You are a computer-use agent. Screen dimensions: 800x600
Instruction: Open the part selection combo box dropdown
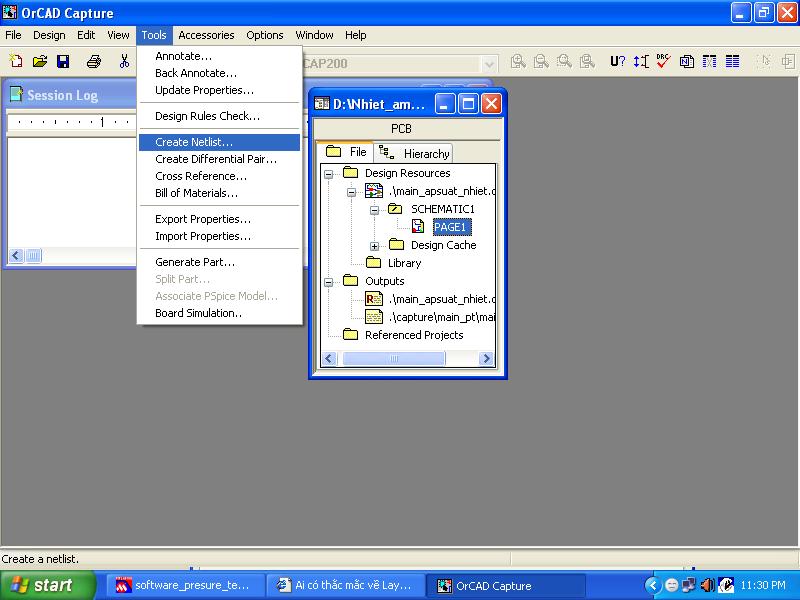pos(489,64)
